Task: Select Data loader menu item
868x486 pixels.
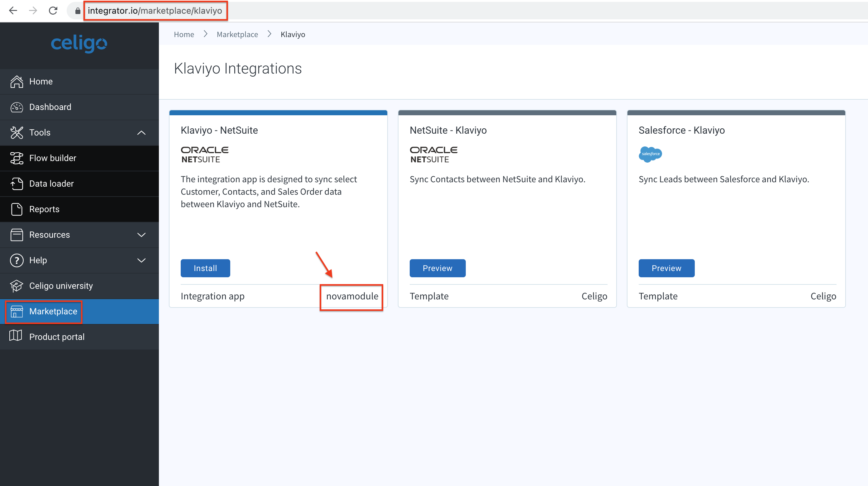Action: coord(79,184)
